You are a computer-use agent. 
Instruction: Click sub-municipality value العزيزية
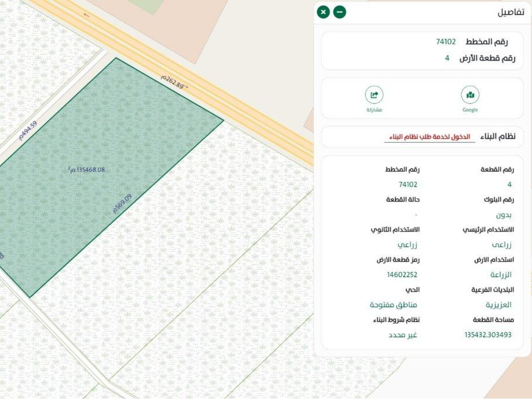coord(498,305)
